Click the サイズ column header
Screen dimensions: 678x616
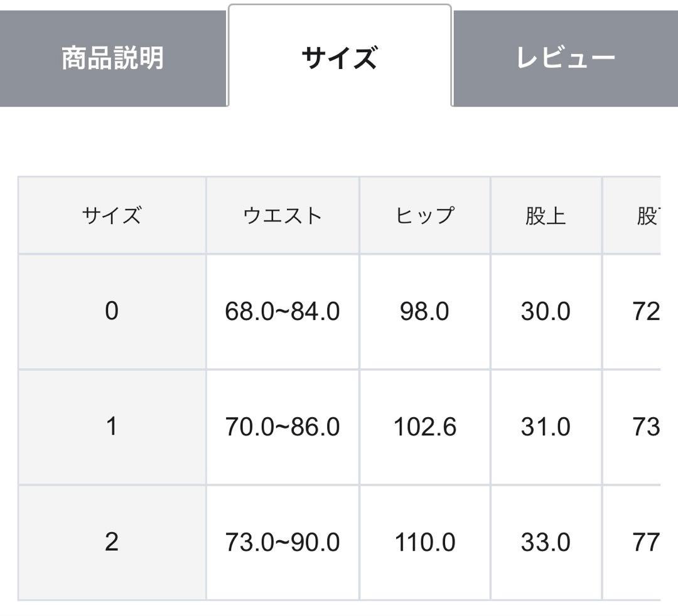coord(112,216)
